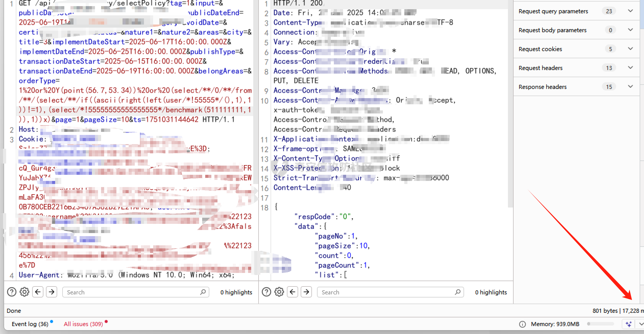Click the "respCode" key in response
The image size is (644, 334).
(314, 217)
